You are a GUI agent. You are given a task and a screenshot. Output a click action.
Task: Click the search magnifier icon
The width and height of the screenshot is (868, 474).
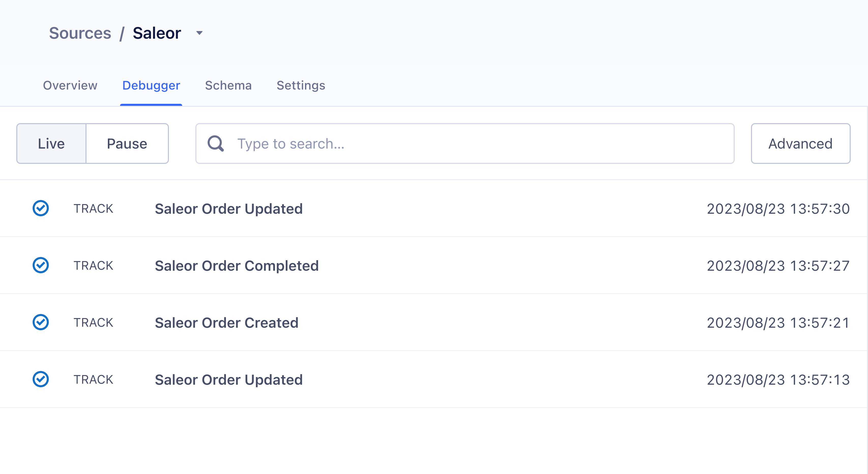[215, 143]
